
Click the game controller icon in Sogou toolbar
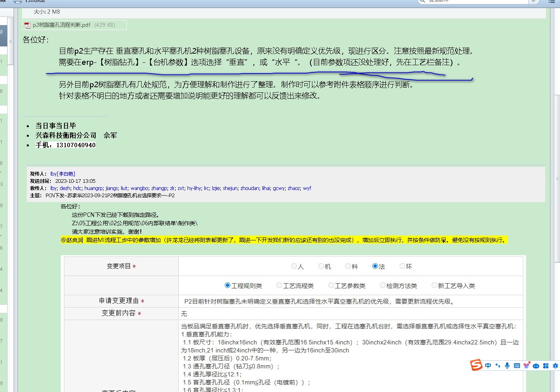536,366
